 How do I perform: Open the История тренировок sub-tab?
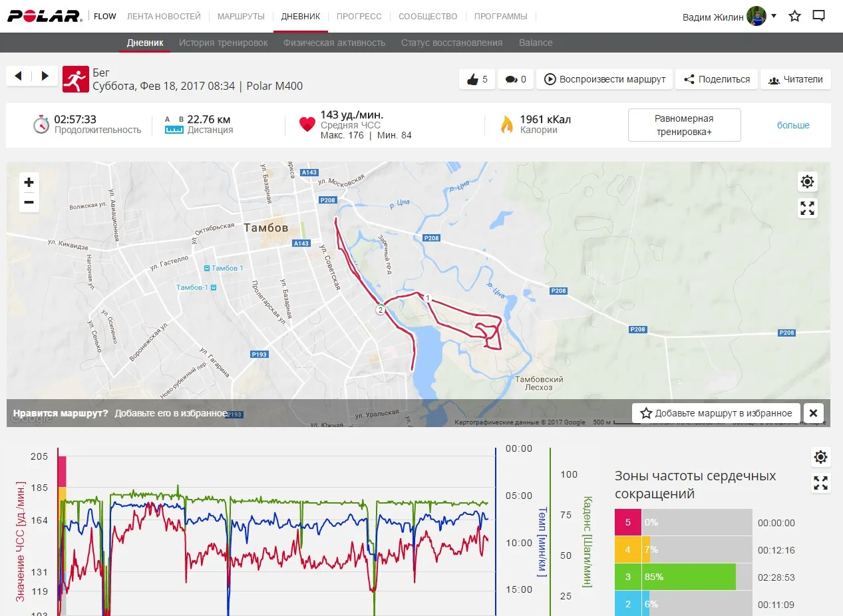223,43
